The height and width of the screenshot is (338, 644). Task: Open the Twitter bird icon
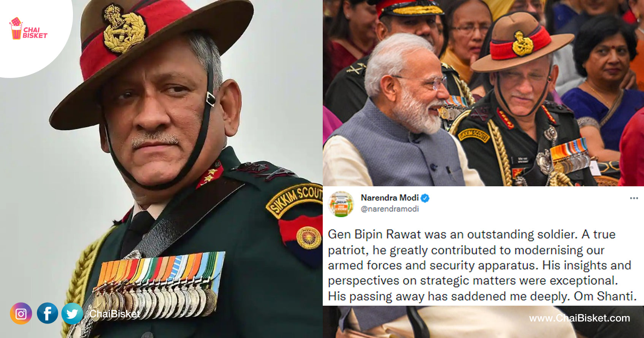[72, 313]
